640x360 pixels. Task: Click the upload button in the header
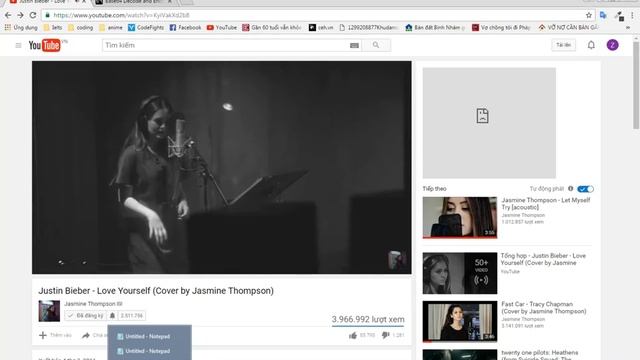pyautogui.click(x=564, y=45)
